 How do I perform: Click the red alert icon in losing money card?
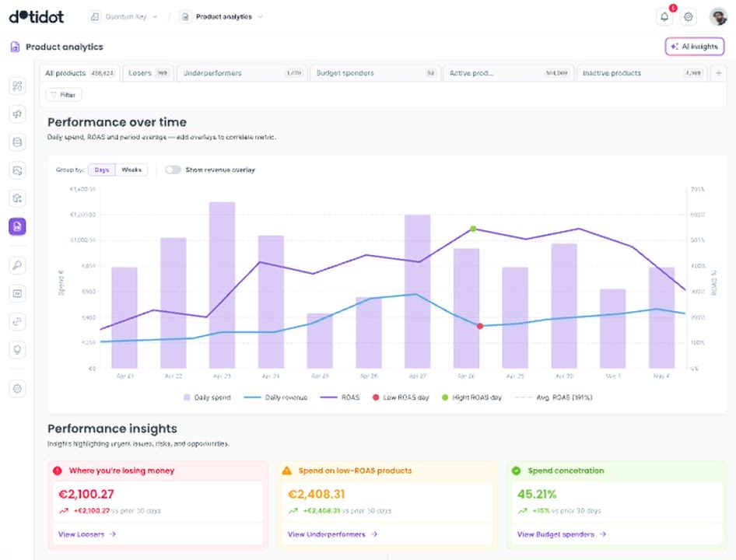(x=58, y=471)
